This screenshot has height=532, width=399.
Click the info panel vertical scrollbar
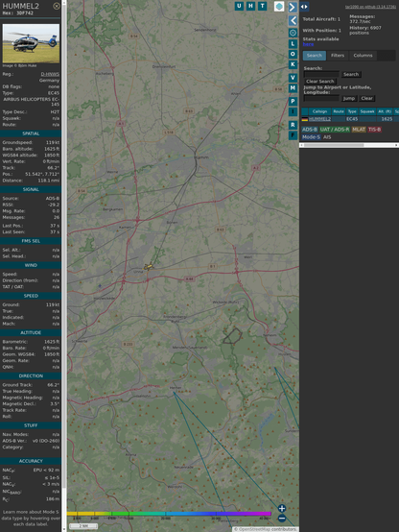click(x=64, y=266)
